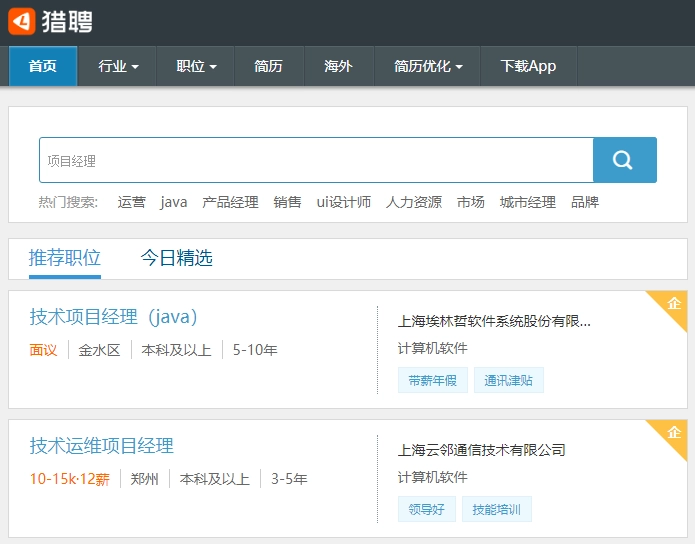Click 本科及以上 in the java job card
This screenshot has width=695, height=544.
(x=176, y=350)
